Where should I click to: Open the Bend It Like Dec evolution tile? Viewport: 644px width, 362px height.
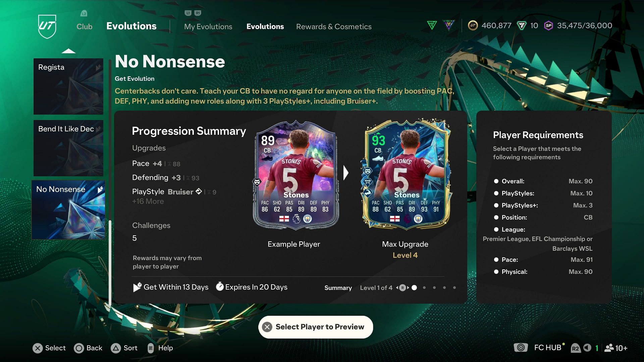coord(68,148)
